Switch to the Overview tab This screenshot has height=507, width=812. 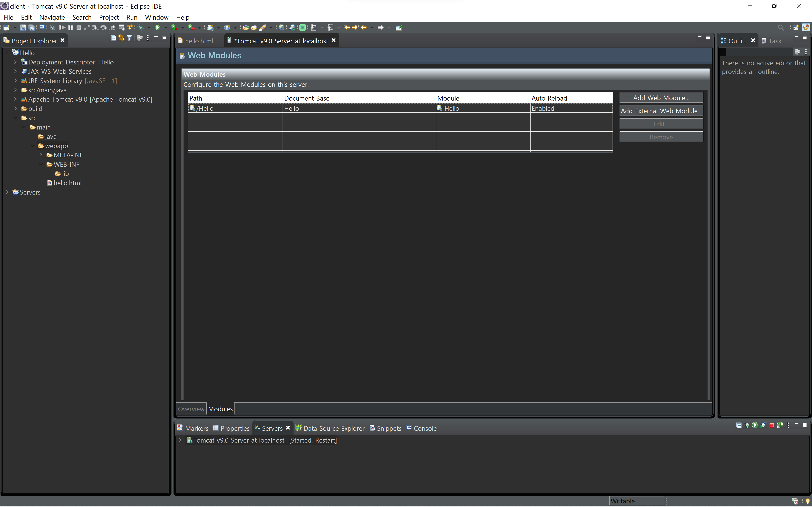[191, 409]
